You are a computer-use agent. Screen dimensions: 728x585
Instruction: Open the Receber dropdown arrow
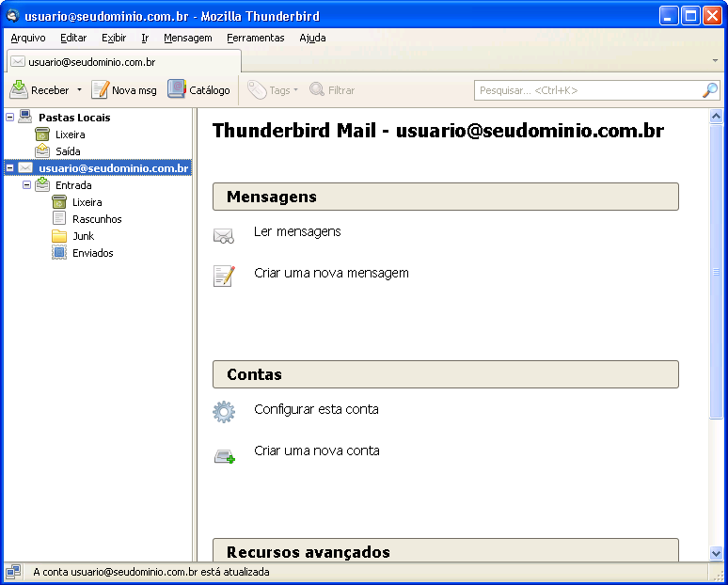tap(80, 90)
